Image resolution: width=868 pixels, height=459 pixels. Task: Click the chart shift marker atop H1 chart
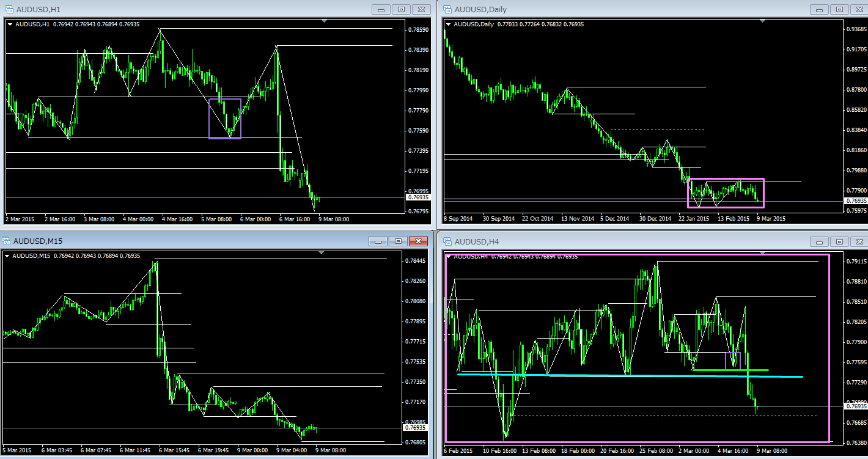324,21
